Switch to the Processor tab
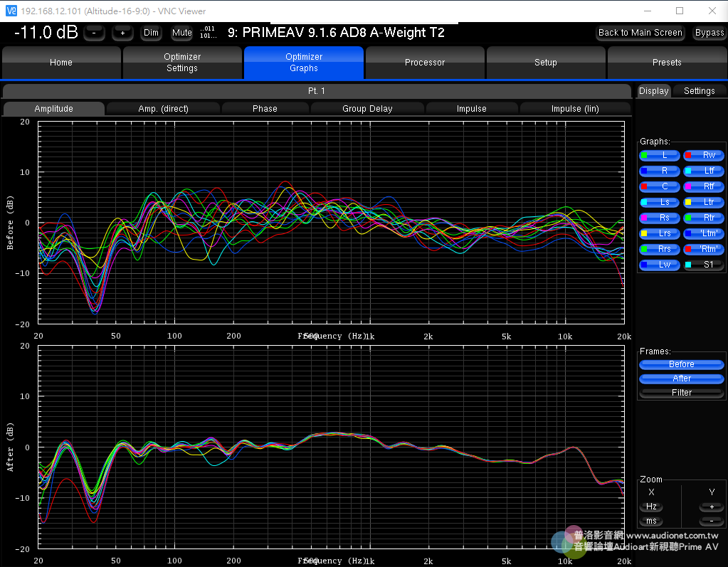The height and width of the screenshot is (567, 728). click(x=425, y=63)
